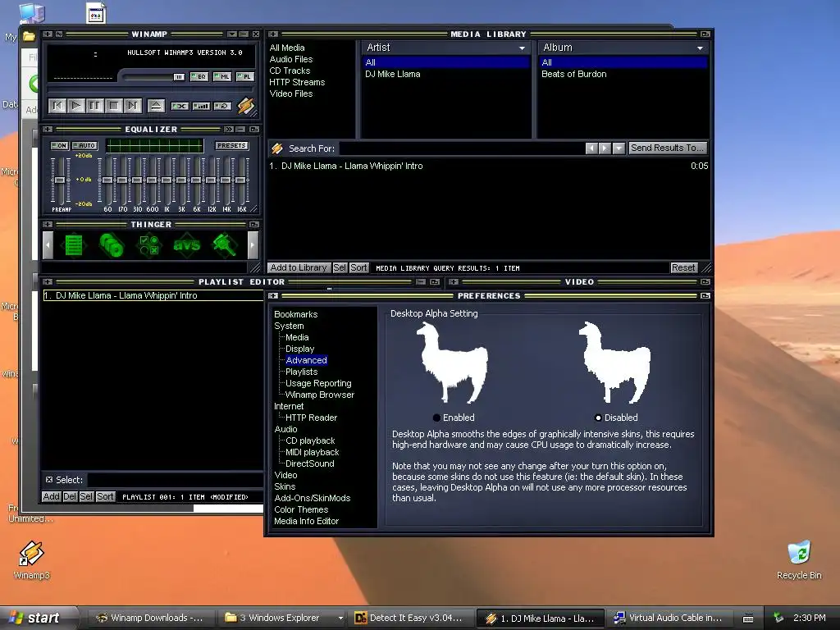The height and width of the screenshot is (630, 840).
Task: Expand the Windows Explorer taskbar group arrow
Action: click(340, 619)
